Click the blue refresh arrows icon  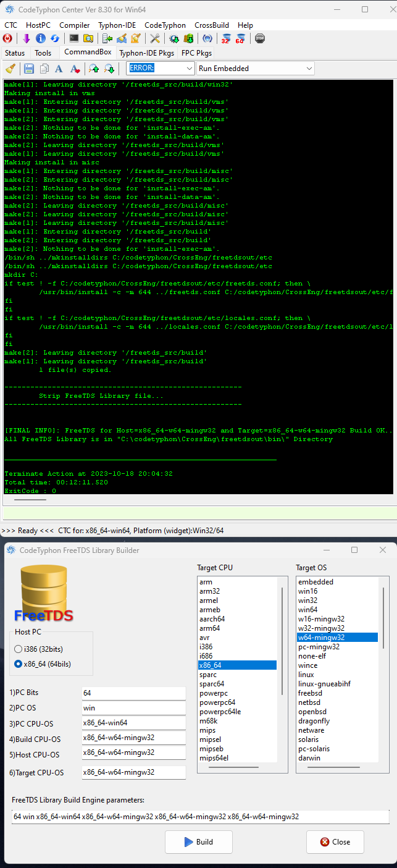click(x=55, y=38)
